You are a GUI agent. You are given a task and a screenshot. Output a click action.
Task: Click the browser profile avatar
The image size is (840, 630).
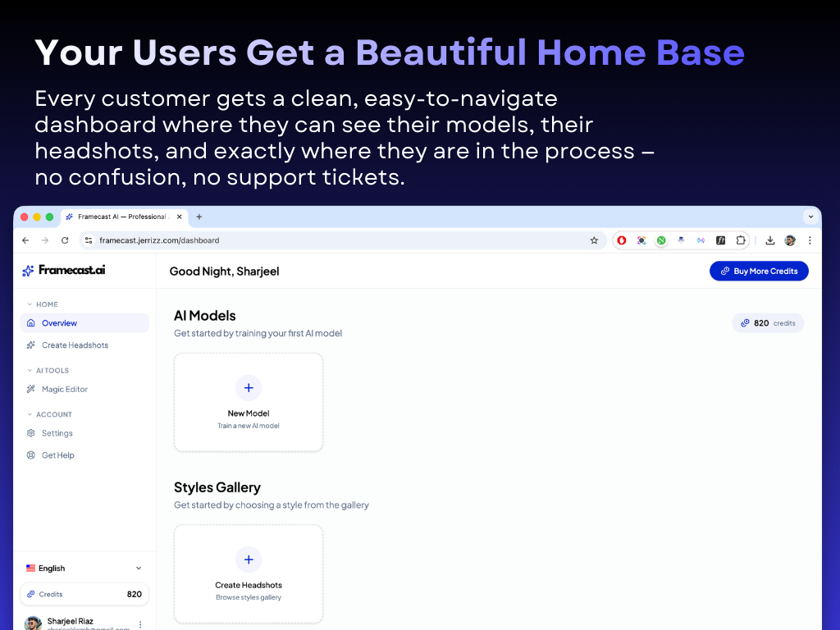coord(790,240)
